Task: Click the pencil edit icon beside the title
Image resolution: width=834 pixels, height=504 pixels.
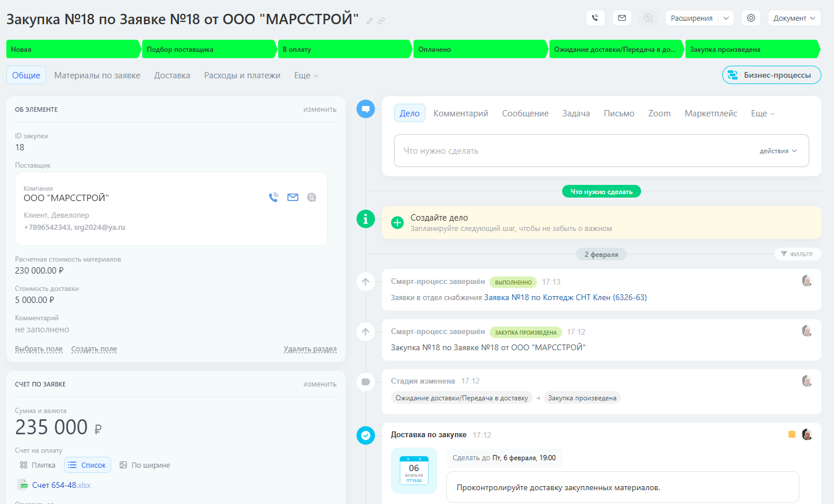Action: 370,21
